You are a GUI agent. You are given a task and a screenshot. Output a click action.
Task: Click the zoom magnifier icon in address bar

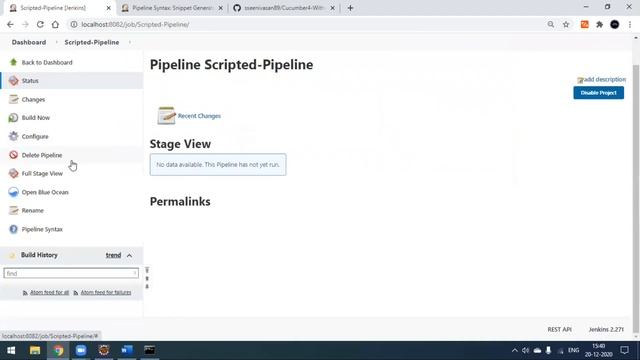pyautogui.click(x=551, y=24)
